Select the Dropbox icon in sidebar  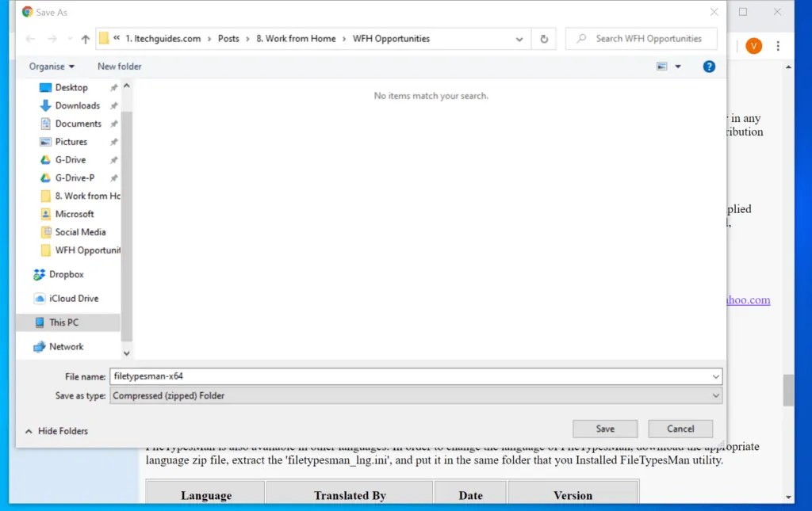(x=40, y=274)
